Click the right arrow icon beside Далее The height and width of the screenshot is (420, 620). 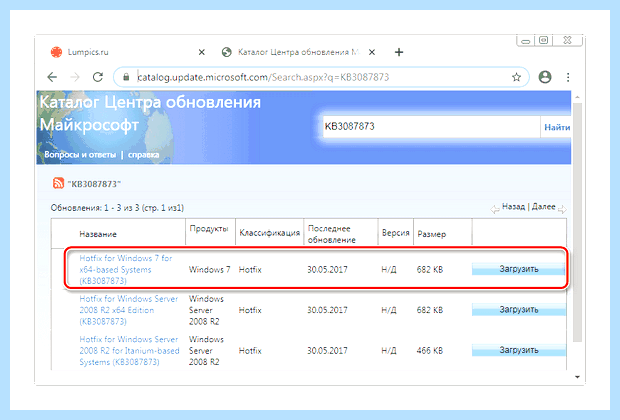[562, 209]
